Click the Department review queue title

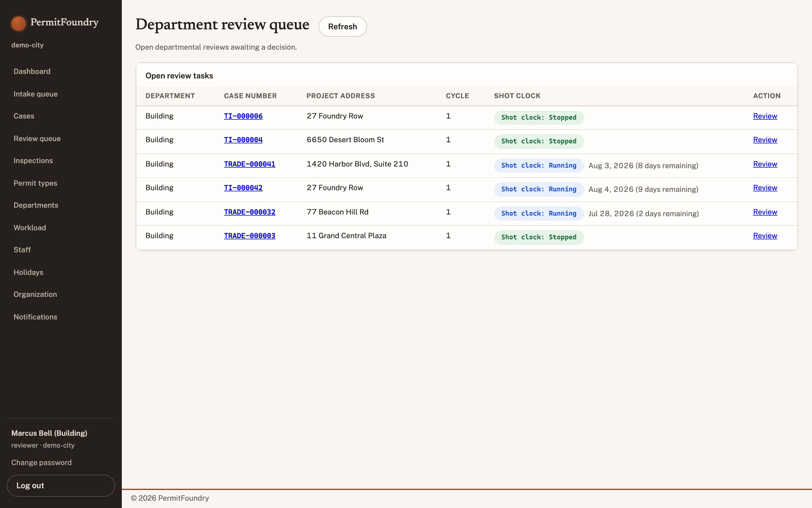(222, 25)
